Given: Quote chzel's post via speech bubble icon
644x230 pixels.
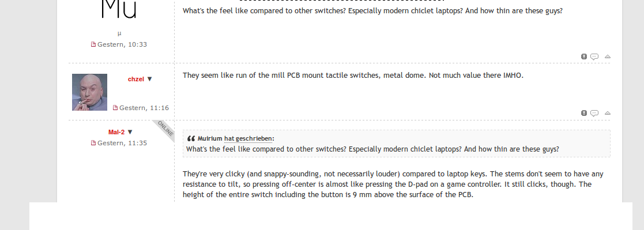Looking at the screenshot, I should 594,113.
